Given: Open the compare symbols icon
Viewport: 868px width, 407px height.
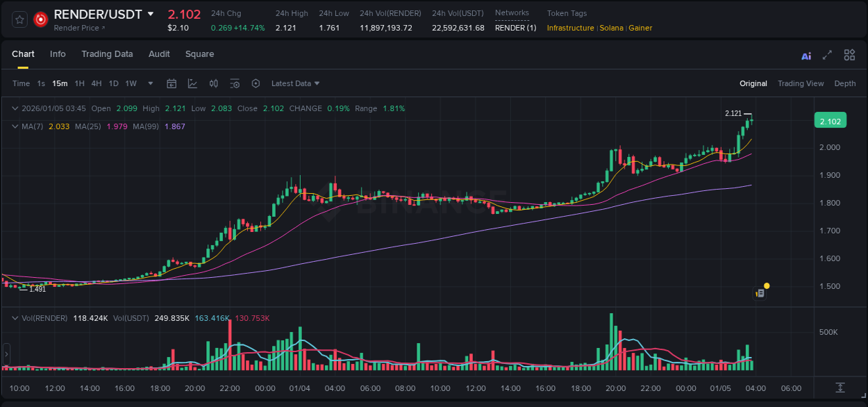Looking at the screenshot, I should point(214,83).
